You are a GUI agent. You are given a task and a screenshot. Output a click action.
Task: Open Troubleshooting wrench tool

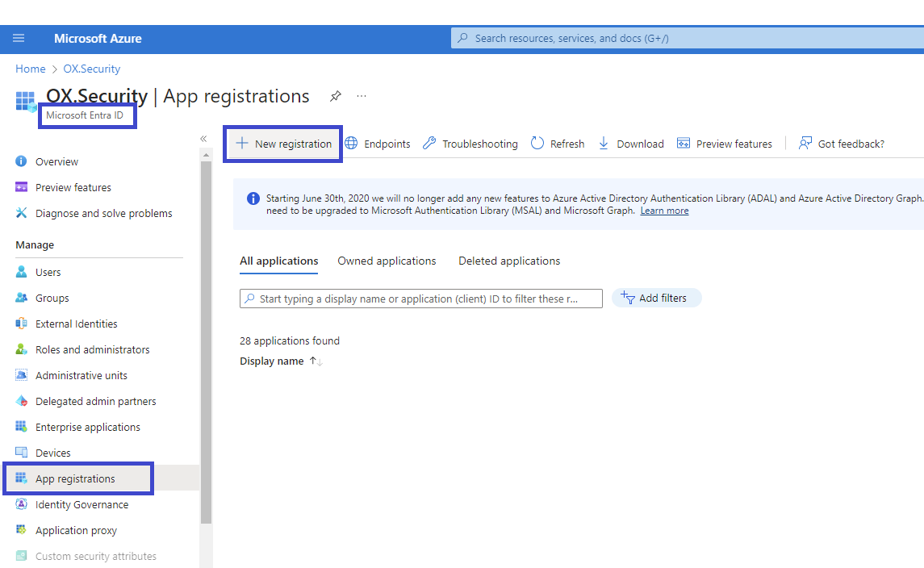tap(470, 144)
